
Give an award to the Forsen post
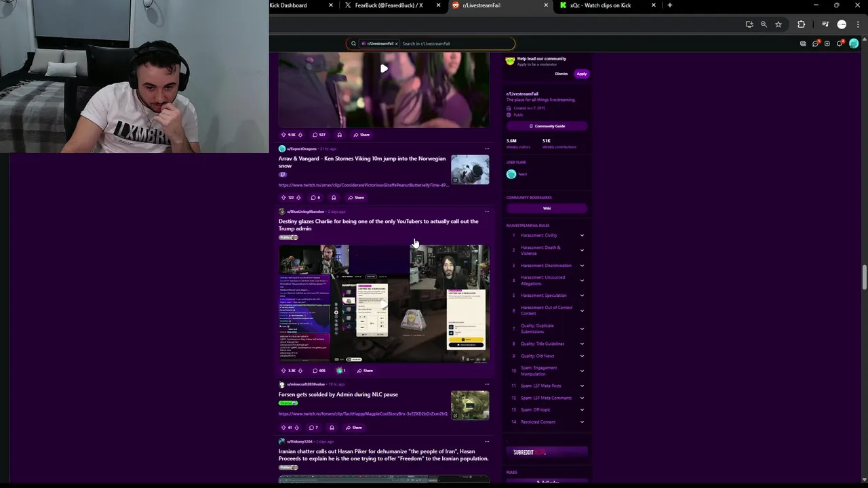click(332, 427)
